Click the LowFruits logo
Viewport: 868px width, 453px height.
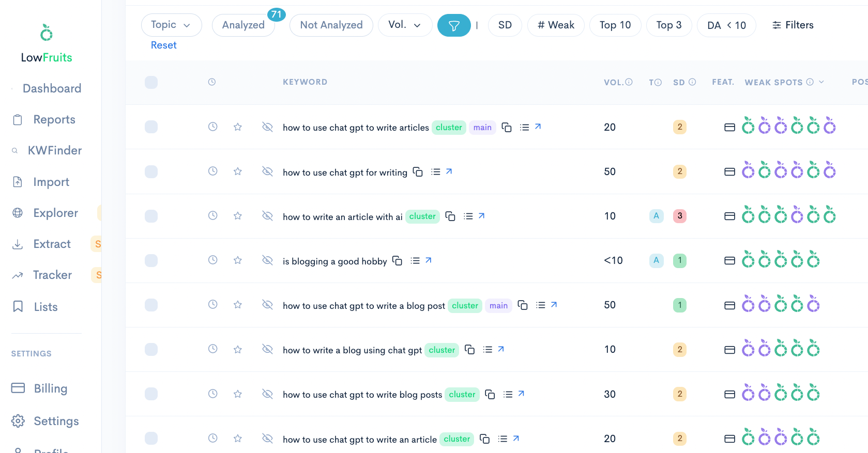click(x=47, y=43)
